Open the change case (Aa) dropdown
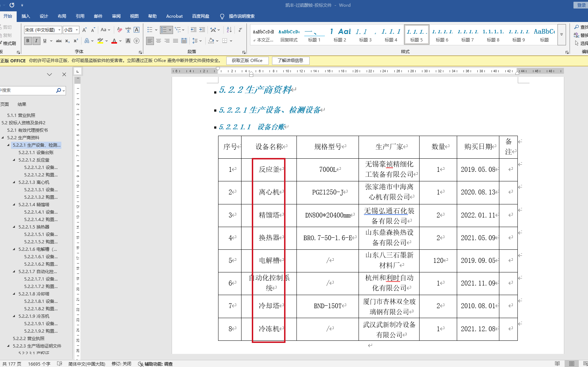The height and width of the screenshot is (367, 588). point(105,30)
